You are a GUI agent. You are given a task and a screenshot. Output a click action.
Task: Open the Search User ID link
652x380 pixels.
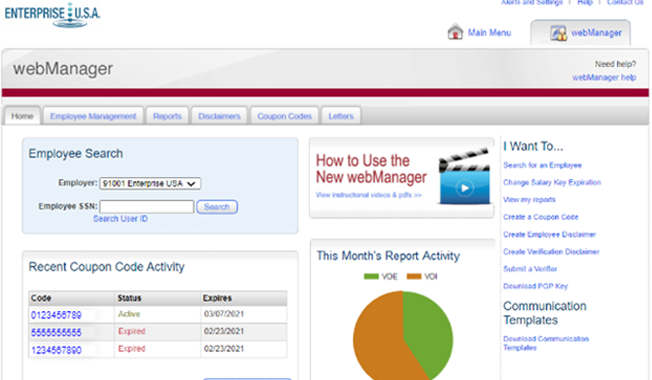pyautogui.click(x=120, y=219)
